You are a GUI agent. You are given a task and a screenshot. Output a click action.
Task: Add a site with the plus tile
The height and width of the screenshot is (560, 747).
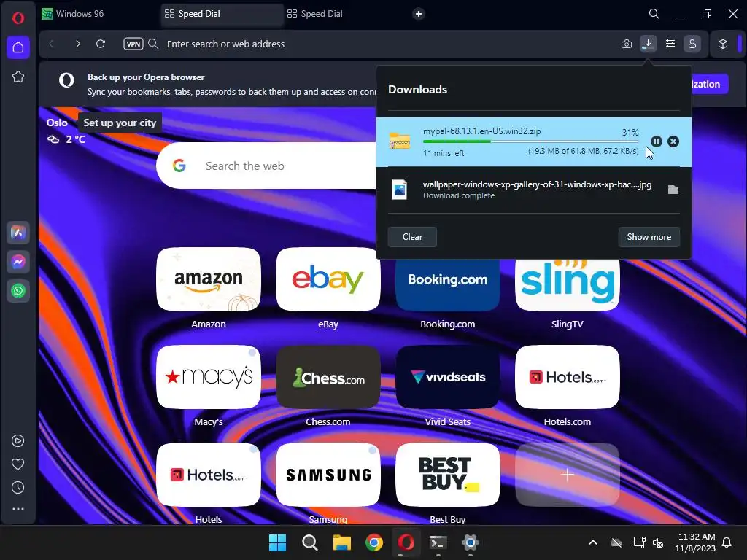click(x=568, y=475)
